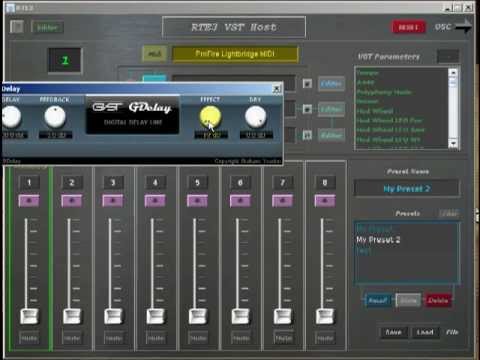Open the Editor for the middle plugin slot

[x=331, y=109]
